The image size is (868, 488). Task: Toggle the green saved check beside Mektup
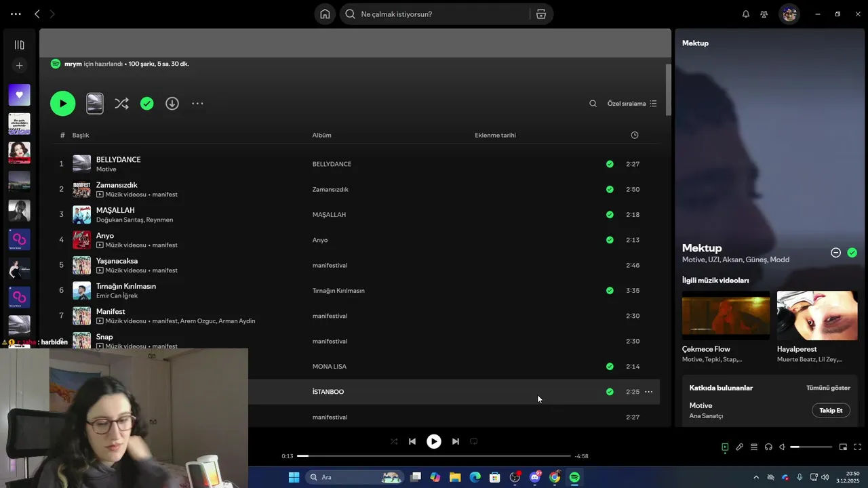(852, 252)
